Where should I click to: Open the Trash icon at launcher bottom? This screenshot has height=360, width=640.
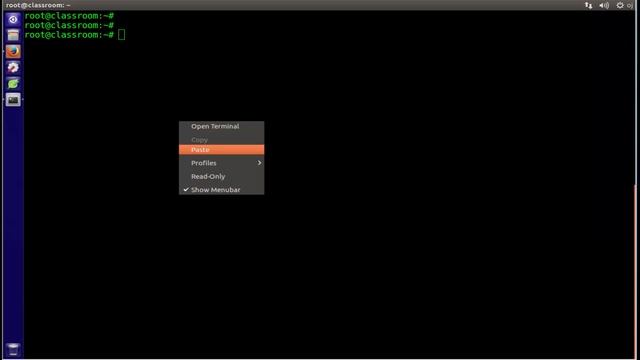[13, 349]
